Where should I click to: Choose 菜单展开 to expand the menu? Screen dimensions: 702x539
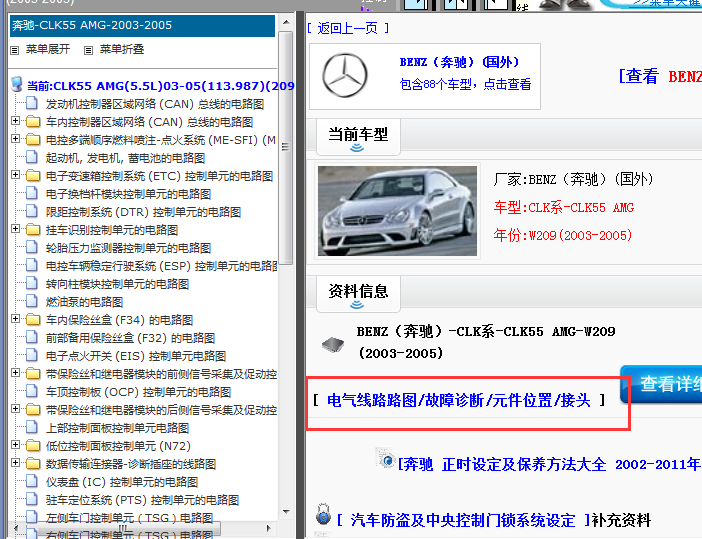pos(48,49)
